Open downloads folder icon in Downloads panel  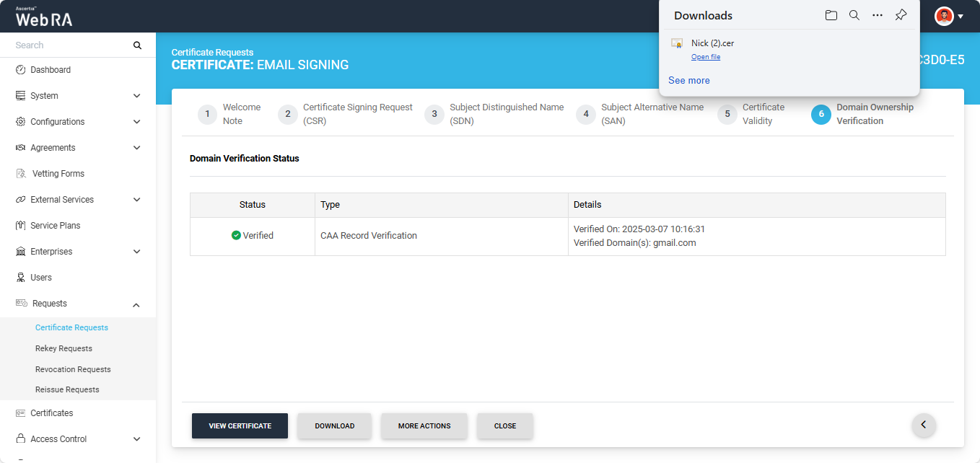coord(831,15)
